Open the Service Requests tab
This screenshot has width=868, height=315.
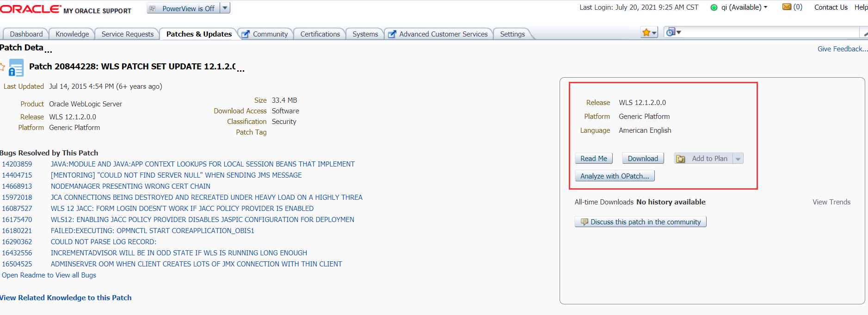pyautogui.click(x=128, y=34)
